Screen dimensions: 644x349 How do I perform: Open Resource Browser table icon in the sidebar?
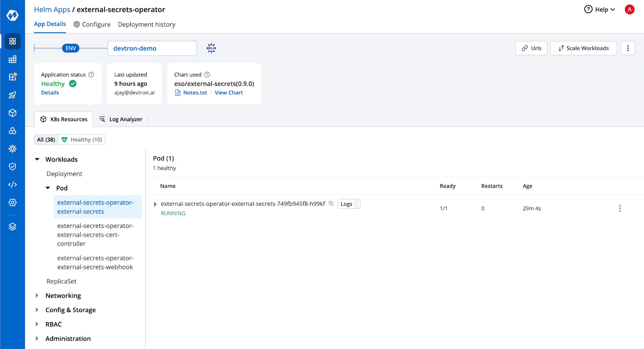(12, 59)
